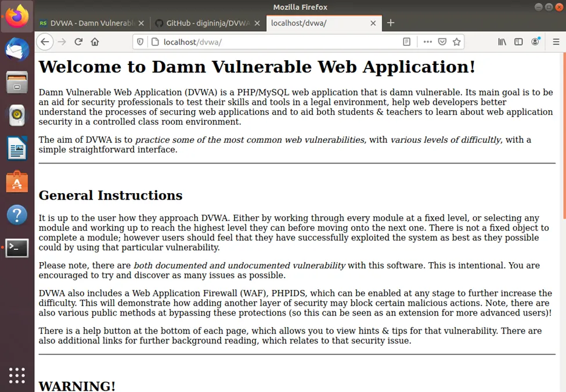Open Thunderbird mail from dock
The height and width of the screenshot is (392, 566).
click(x=17, y=49)
